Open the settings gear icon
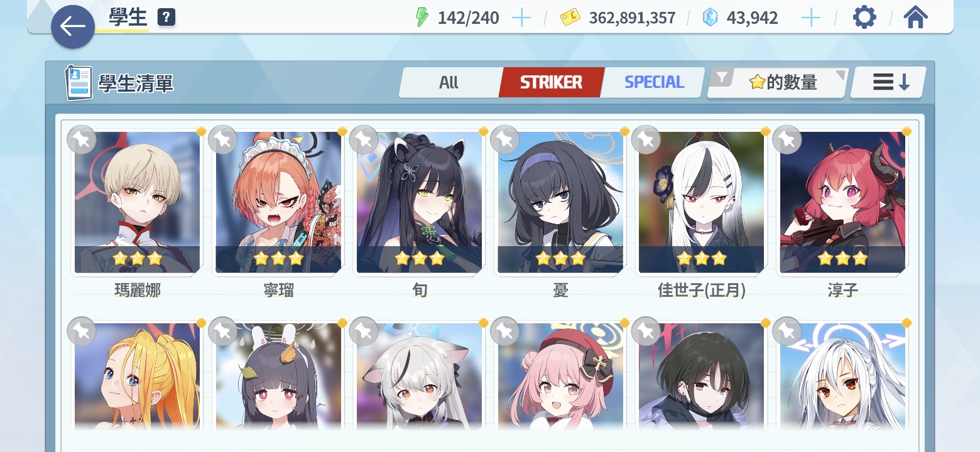980x452 pixels. click(x=864, y=18)
